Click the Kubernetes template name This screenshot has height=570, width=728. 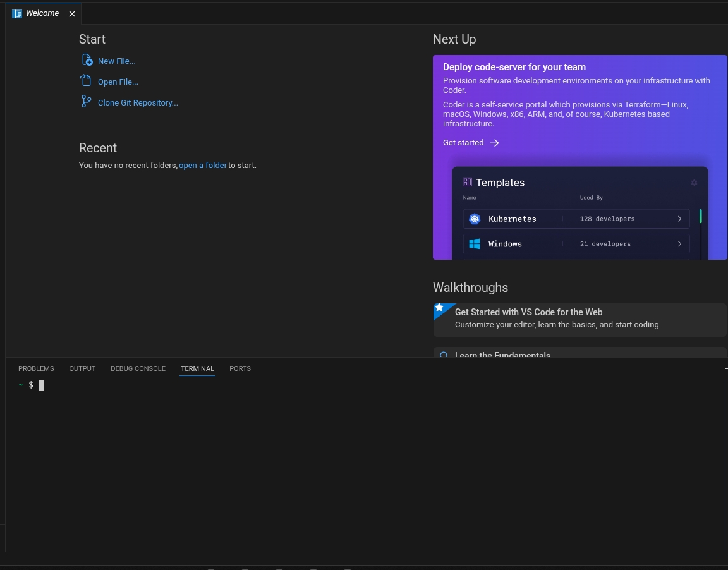point(512,219)
